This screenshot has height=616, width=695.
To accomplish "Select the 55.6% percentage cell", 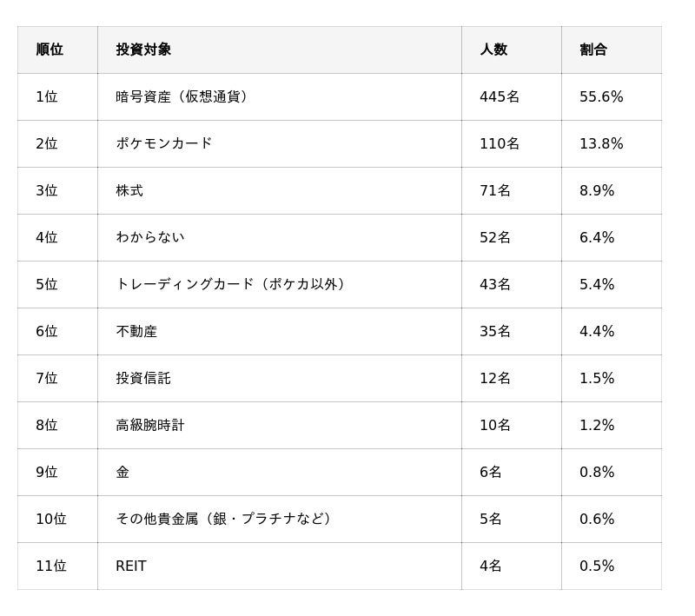I will click(601, 96).
